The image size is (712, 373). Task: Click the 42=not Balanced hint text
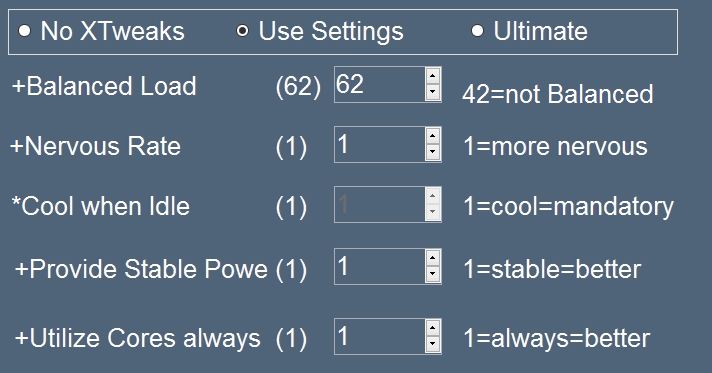click(558, 94)
